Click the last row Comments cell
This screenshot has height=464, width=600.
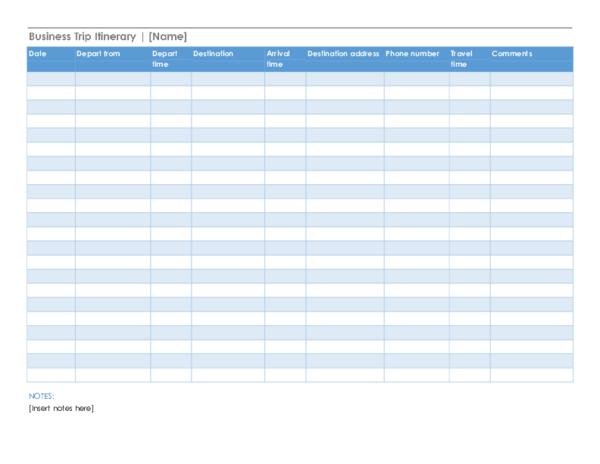pyautogui.click(x=531, y=375)
